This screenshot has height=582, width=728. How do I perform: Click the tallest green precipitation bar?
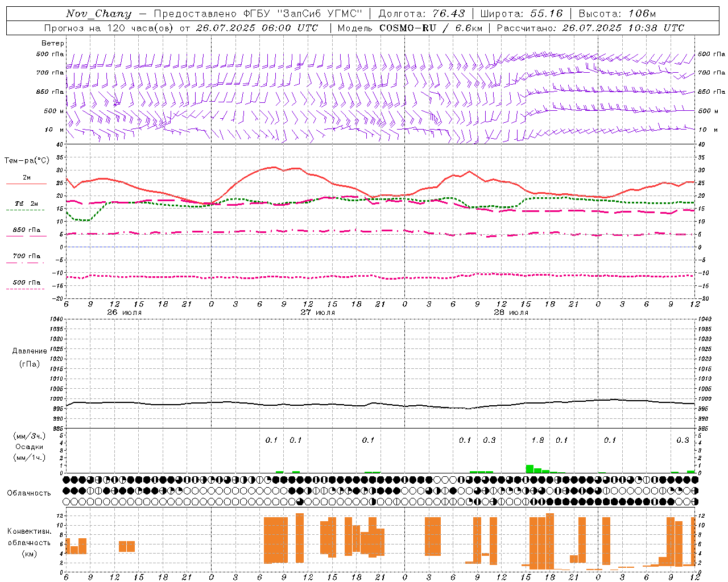pos(530,469)
